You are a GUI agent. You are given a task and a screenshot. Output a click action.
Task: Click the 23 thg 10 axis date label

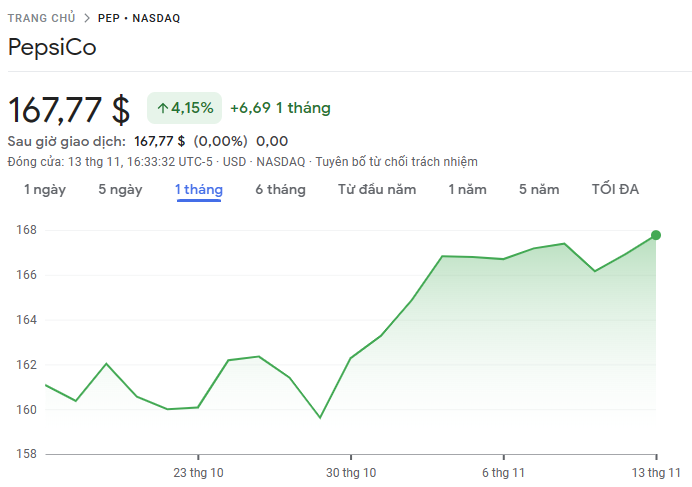pyautogui.click(x=198, y=473)
